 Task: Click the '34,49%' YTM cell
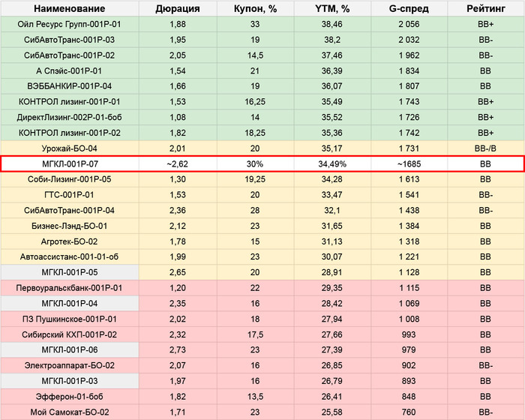tap(332, 163)
